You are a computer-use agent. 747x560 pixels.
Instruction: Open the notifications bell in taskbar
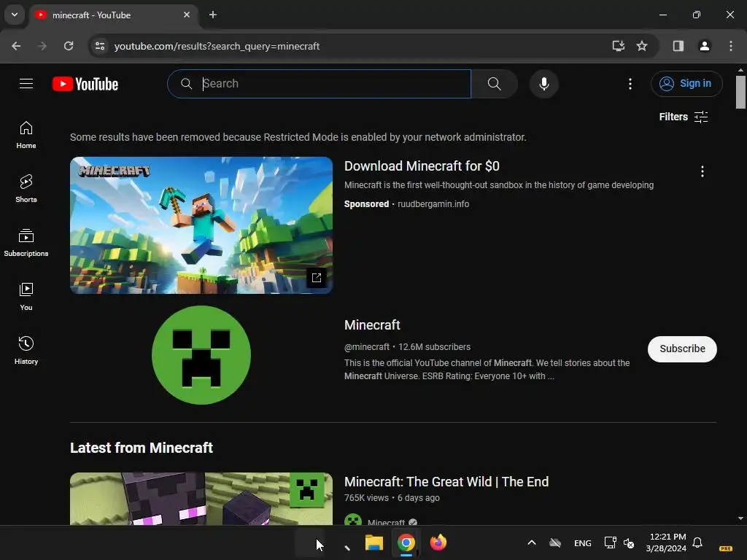(697, 542)
